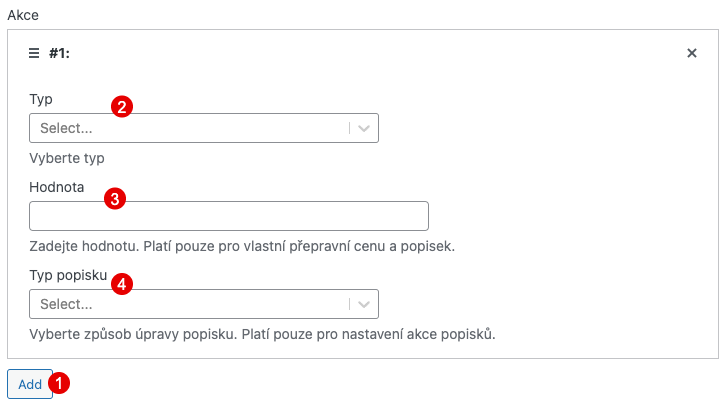Image resolution: width=726 pixels, height=408 pixels.
Task: Click the hamburger drag handle icon of action #1
Action: tap(34, 53)
